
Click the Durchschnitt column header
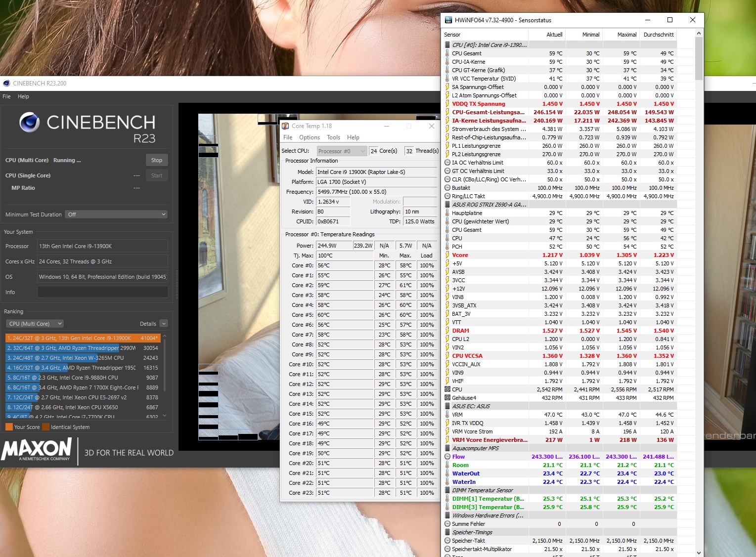pyautogui.click(x=658, y=35)
